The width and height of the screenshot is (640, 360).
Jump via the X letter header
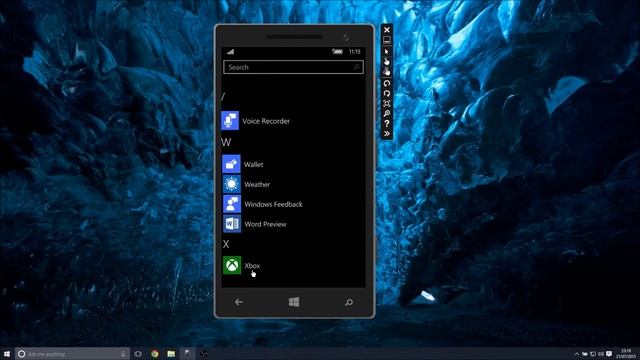pyautogui.click(x=226, y=244)
